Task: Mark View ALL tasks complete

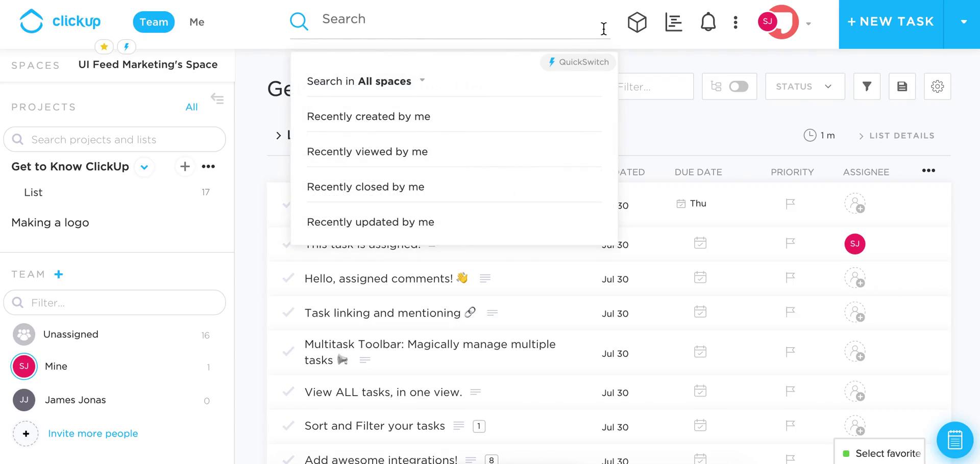Action: pos(288,392)
